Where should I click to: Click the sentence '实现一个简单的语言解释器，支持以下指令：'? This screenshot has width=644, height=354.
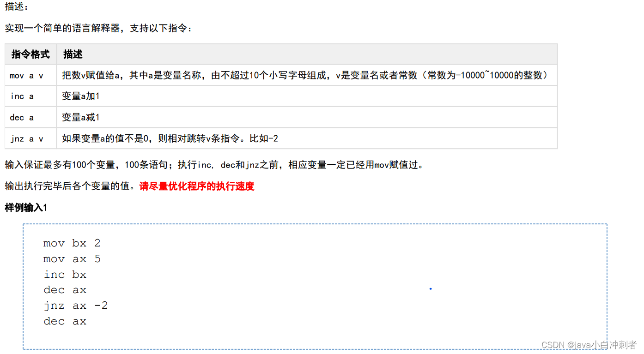click(98, 29)
